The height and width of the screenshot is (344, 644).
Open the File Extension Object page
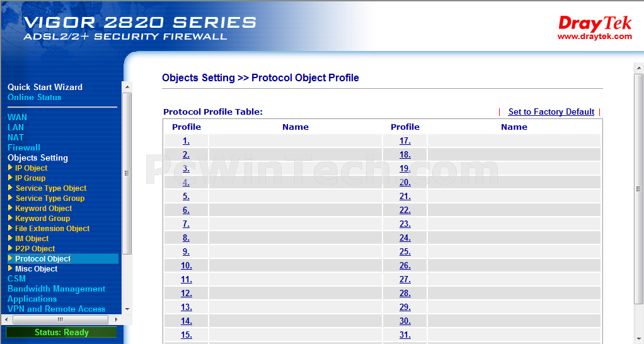pos(52,229)
